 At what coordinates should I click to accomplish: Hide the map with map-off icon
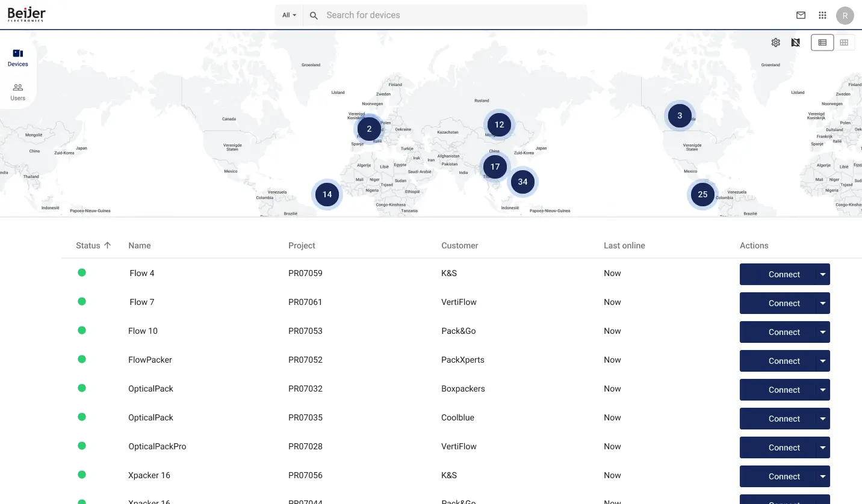point(795,43)
